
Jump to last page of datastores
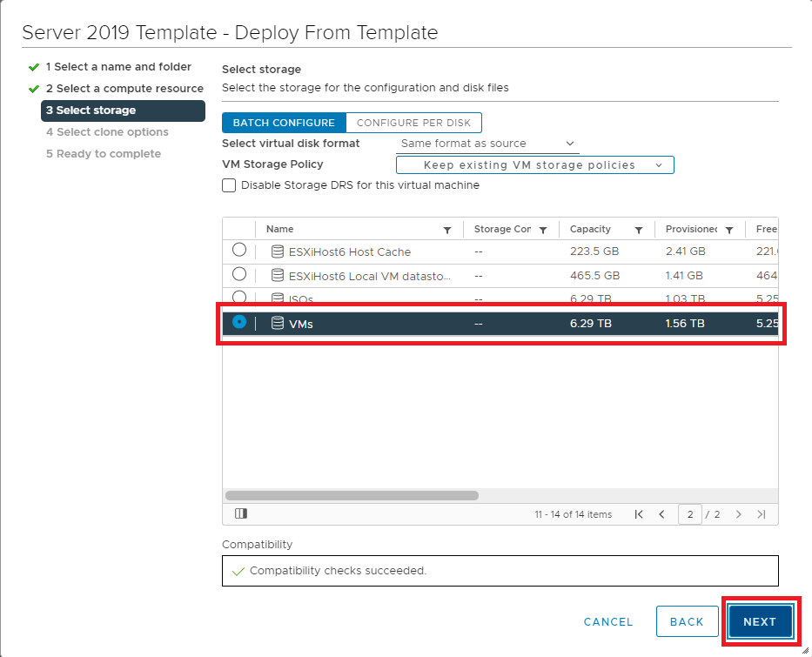point(762,514)
